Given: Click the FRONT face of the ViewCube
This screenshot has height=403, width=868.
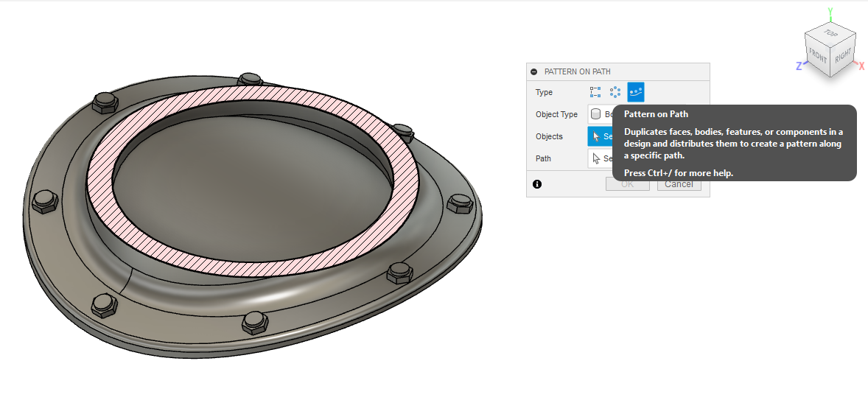Looking at the screenshot, I should (818, 55).
